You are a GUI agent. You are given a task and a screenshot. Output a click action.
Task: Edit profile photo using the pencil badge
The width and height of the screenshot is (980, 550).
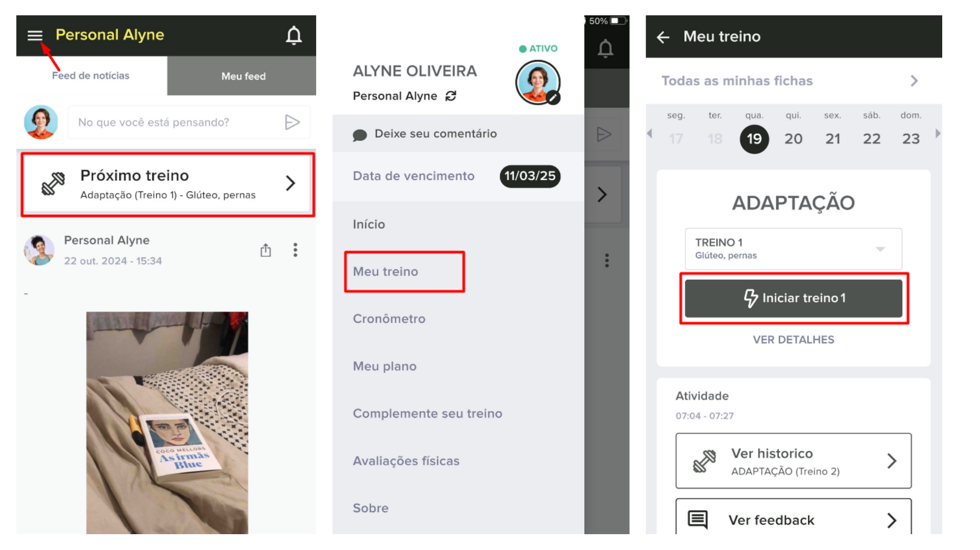tap(553, 98)
